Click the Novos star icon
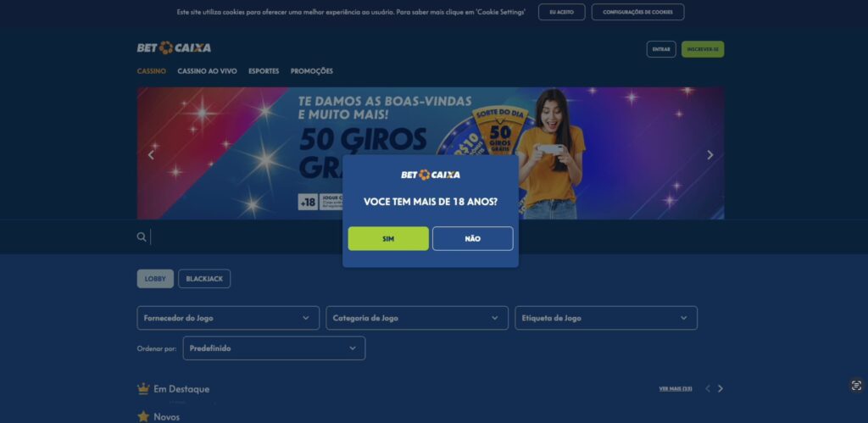This screenshot has width=868, height=423. (143, 416)
